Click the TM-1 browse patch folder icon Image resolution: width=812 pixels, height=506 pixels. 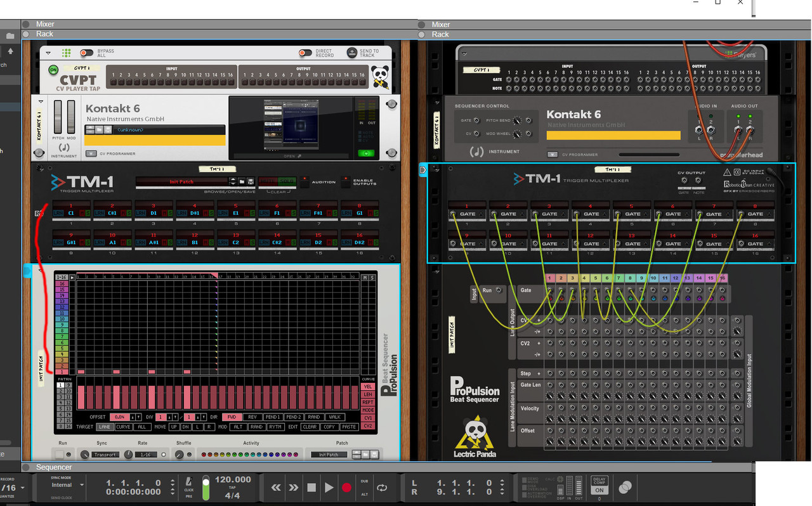pos(242,182)
